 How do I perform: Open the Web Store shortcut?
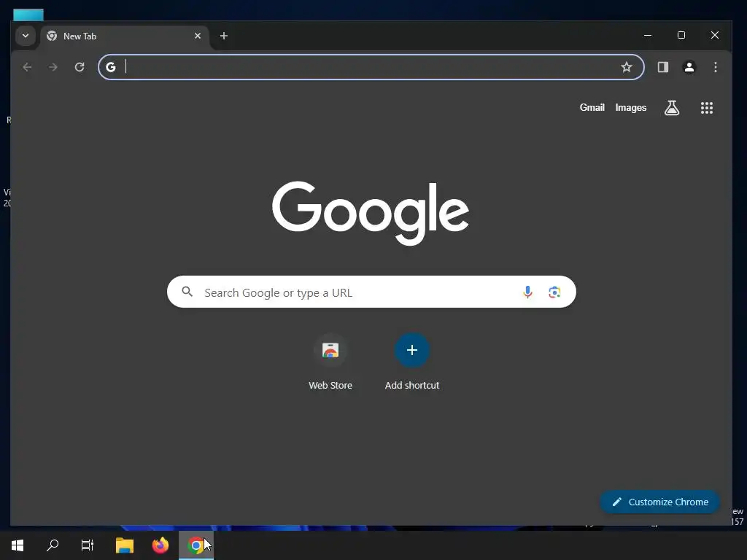(x=330, y=362)
